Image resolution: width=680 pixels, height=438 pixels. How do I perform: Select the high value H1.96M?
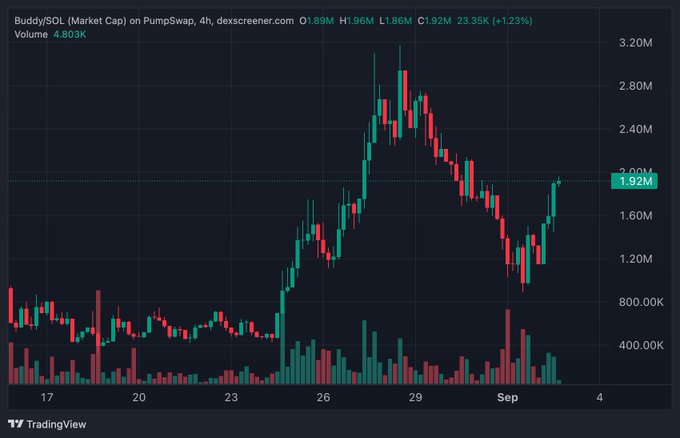pyautogui.click(x=356, y=21)
